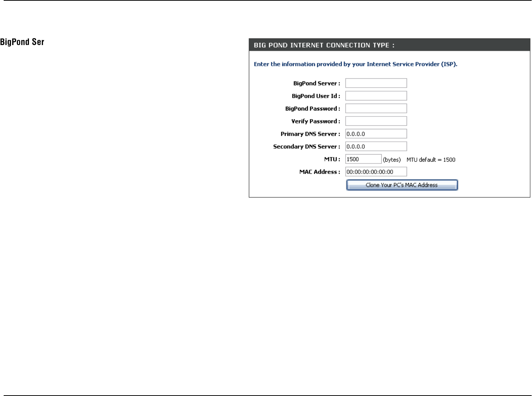Click the 'MTU default = 1500' text
The image size is (532, 396).
click(431, 160)
